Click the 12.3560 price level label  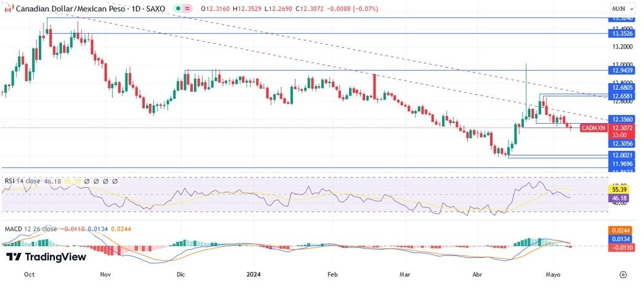point(621,119)
